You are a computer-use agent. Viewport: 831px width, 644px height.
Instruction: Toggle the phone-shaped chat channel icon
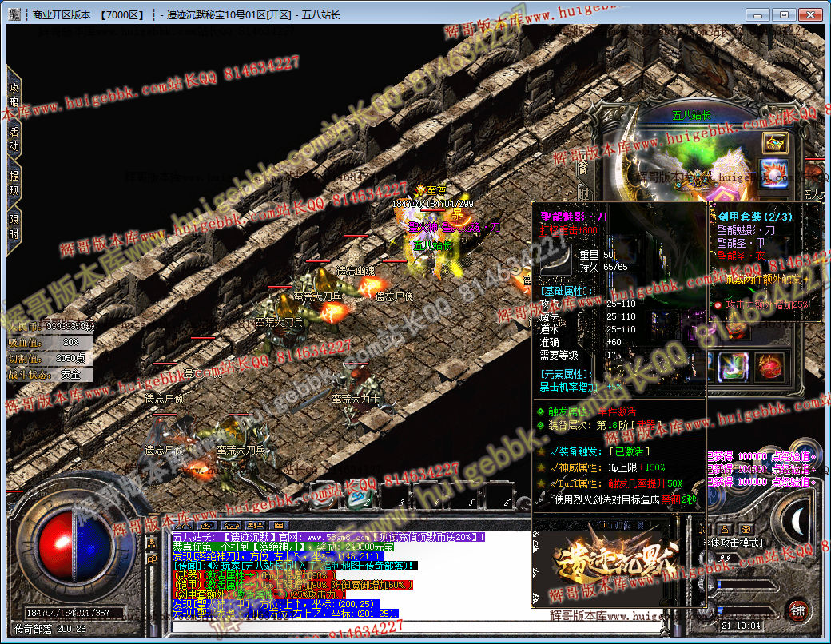click(x=232, y=526)
